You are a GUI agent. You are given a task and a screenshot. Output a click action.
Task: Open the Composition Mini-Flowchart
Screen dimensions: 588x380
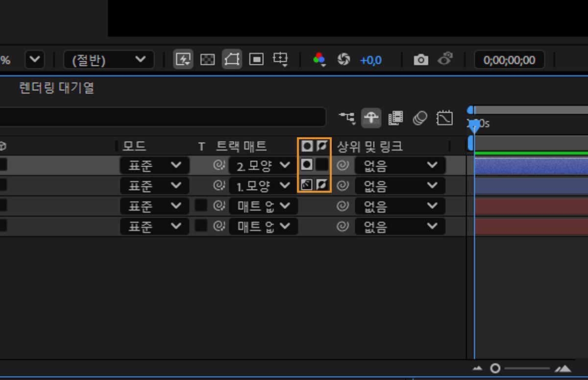346,118
